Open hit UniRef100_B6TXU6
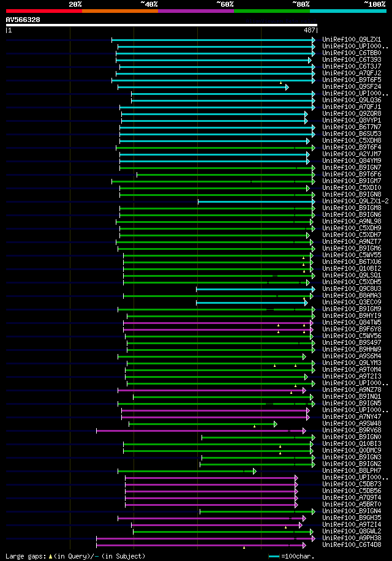The image size is (392, 561). click(352, 262)
